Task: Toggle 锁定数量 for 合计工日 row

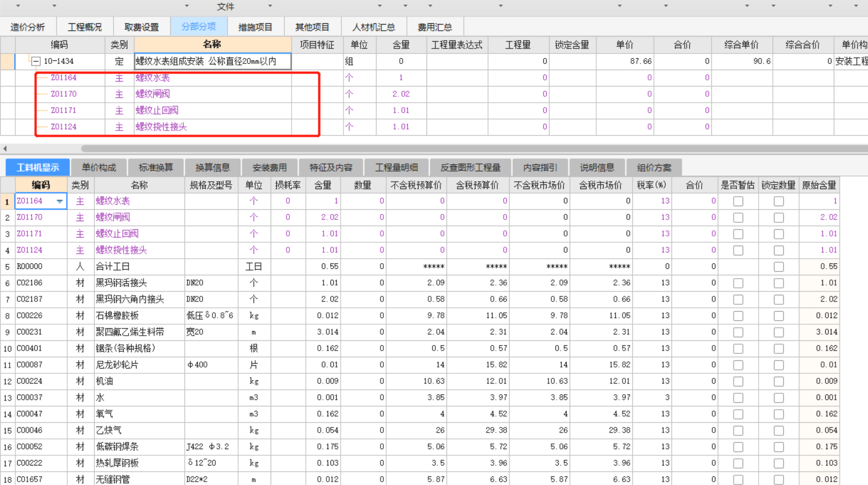Action: coord(779,267)
